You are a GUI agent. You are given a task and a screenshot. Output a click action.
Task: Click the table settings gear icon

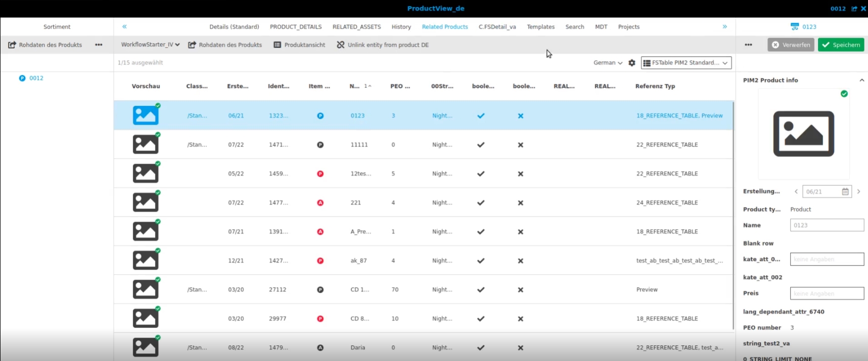click(631, 63)
